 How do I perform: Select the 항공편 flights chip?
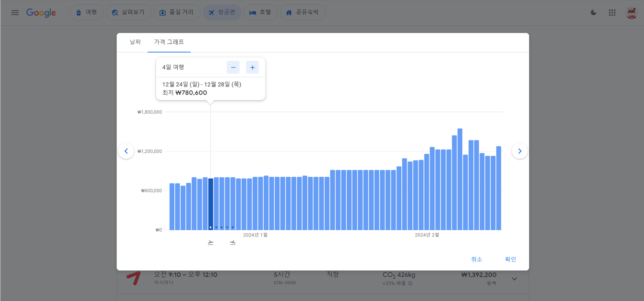pos(222,12)
